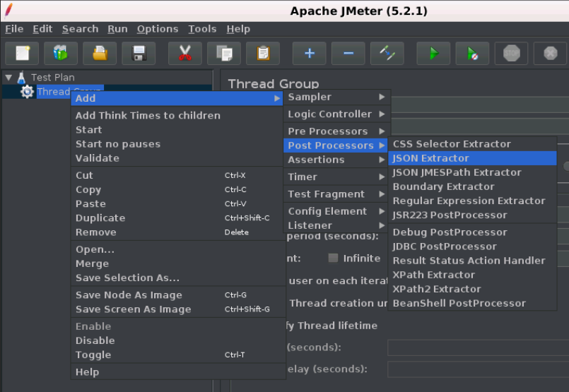This screenshot has height=392, width=569.
Task: Expand the Post Processors submenu
Action: [x=336, y=145]
